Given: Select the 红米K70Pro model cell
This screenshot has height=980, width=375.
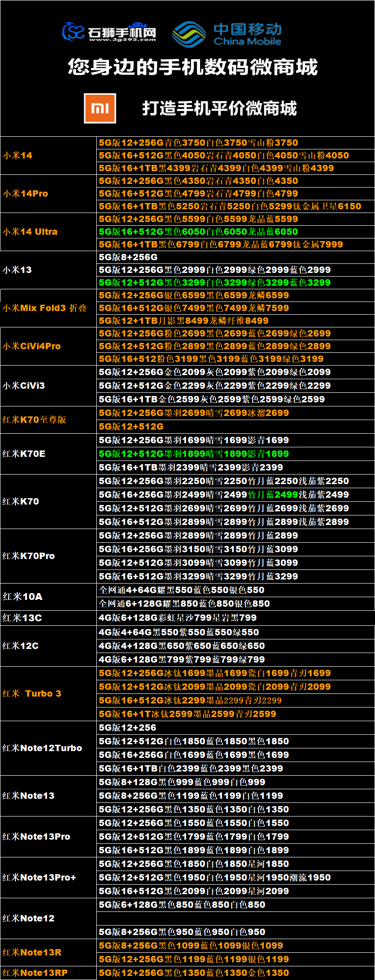Looking at the screenshot, I should [49, 556].
